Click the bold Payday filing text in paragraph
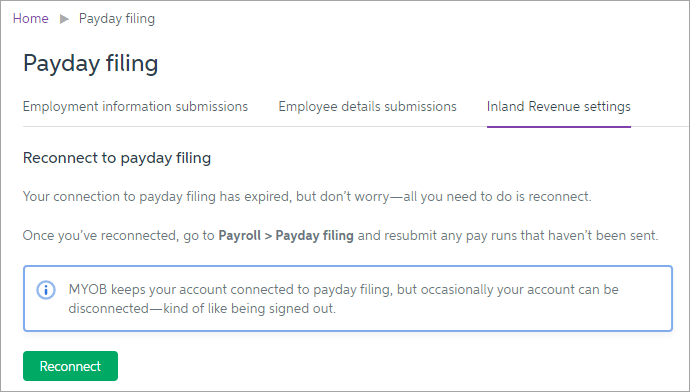Image resolution: width=690 pixels, height=392 pixels. coord(314,236)
